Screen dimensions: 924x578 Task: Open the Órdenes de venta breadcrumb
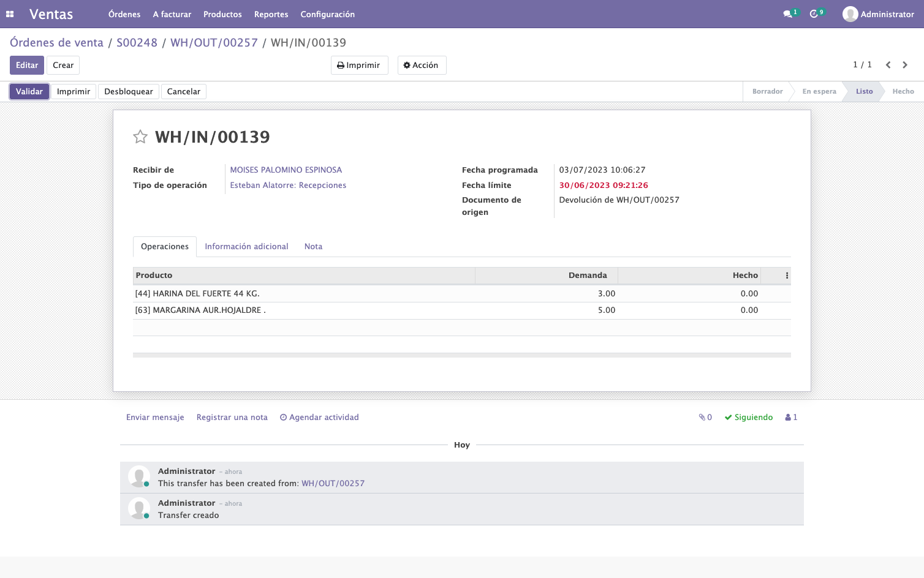point(56,43)
